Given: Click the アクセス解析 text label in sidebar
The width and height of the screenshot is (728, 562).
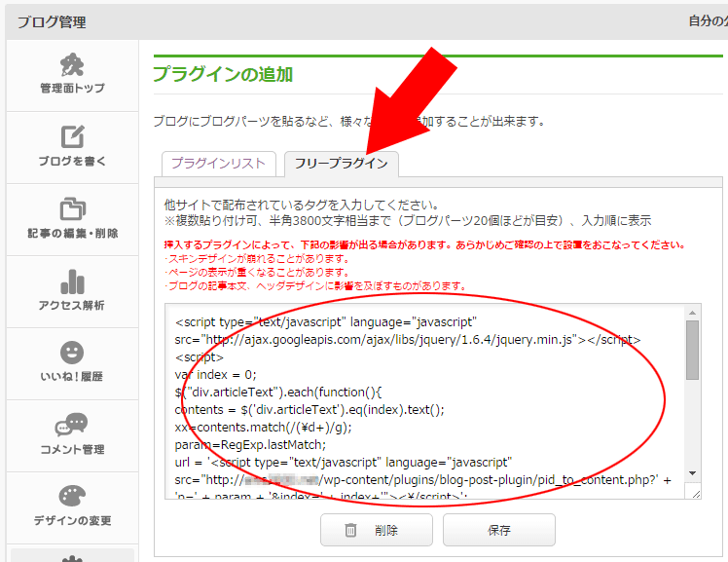Looking at the screenshot, I should (x=72, y=306).
